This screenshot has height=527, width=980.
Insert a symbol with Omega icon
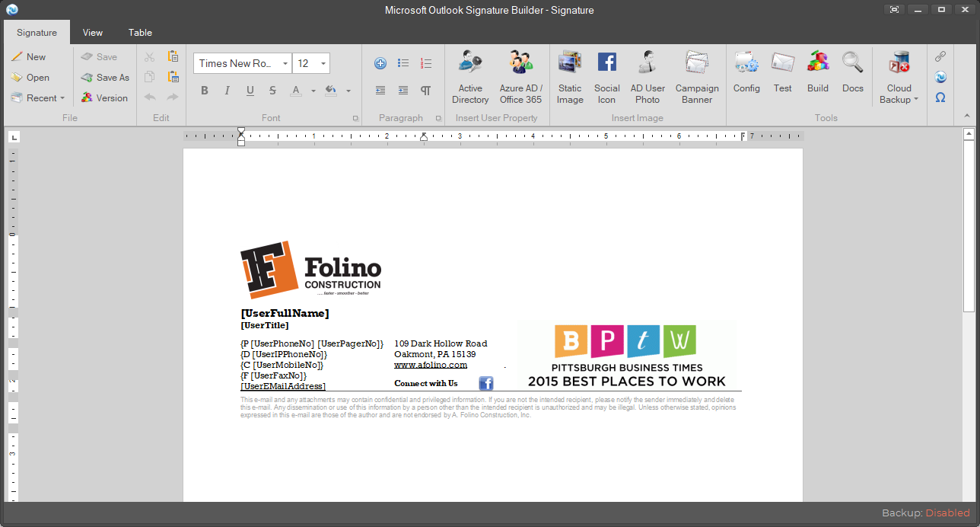(940, 97)
